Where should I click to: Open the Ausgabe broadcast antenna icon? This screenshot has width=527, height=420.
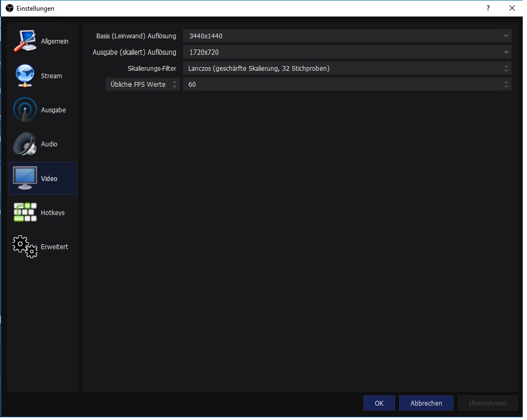pyautogui.click(x=25, y=110)
